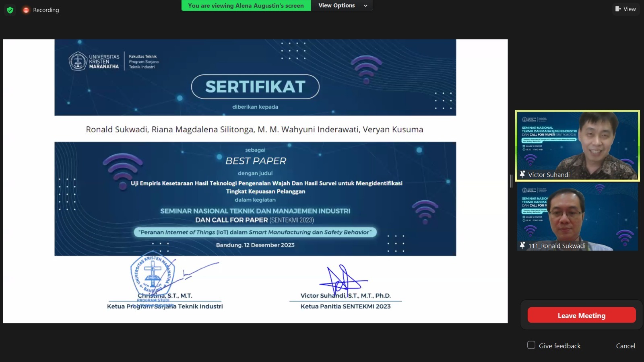Click the Leave Meeting button

(x=582, y=315)
